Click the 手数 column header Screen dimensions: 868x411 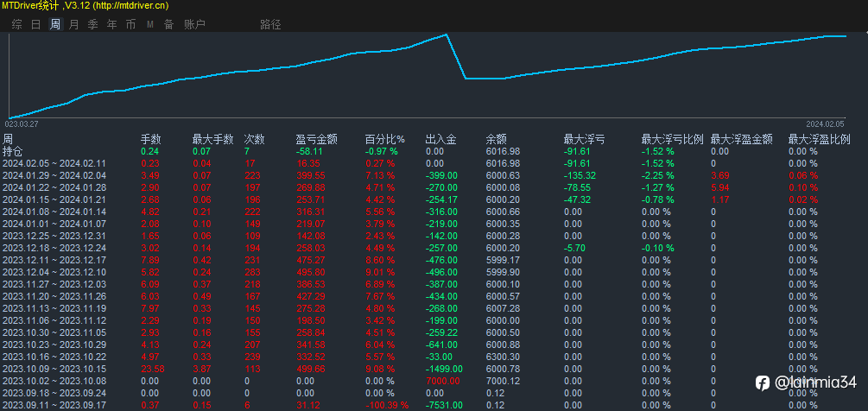pyautogui.click(x=151, y=139)
